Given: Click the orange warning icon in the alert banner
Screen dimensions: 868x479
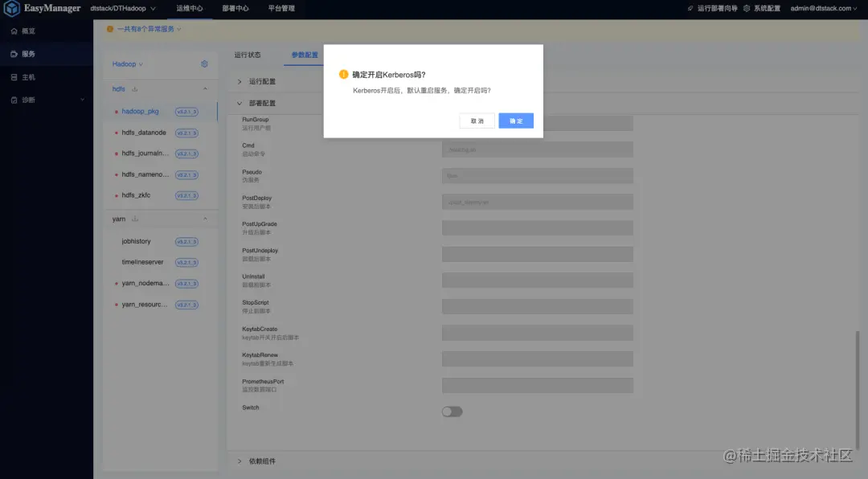Looking at the screenshot, I should coord(109,29).
